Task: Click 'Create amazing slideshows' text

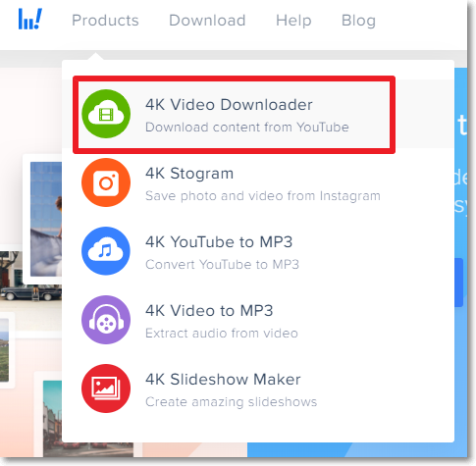Action: [x=231, y=402]
